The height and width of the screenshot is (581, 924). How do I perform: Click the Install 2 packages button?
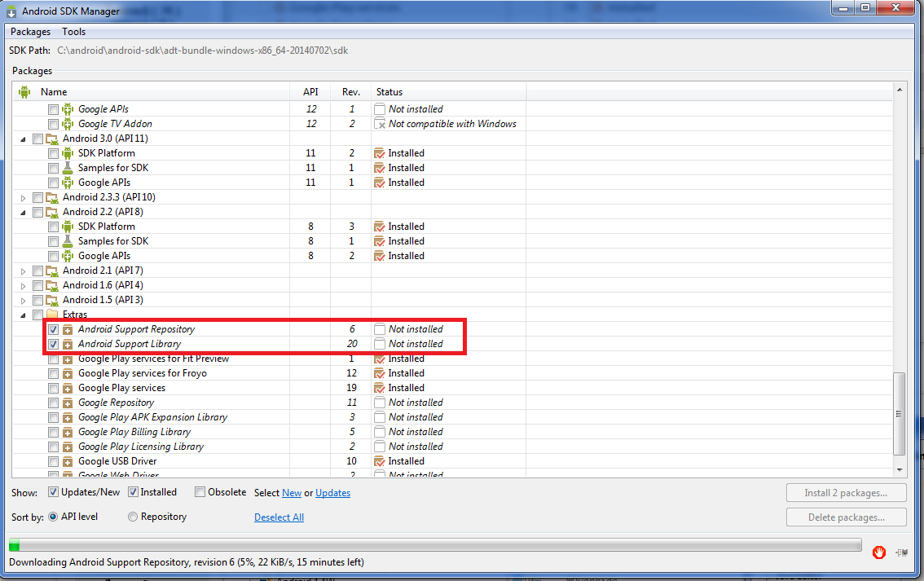[x=846, y=493]
